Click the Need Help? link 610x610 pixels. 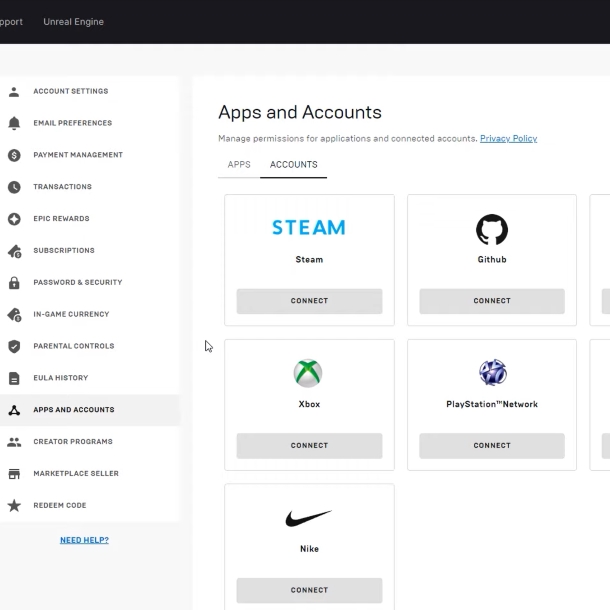coord(84,540)
